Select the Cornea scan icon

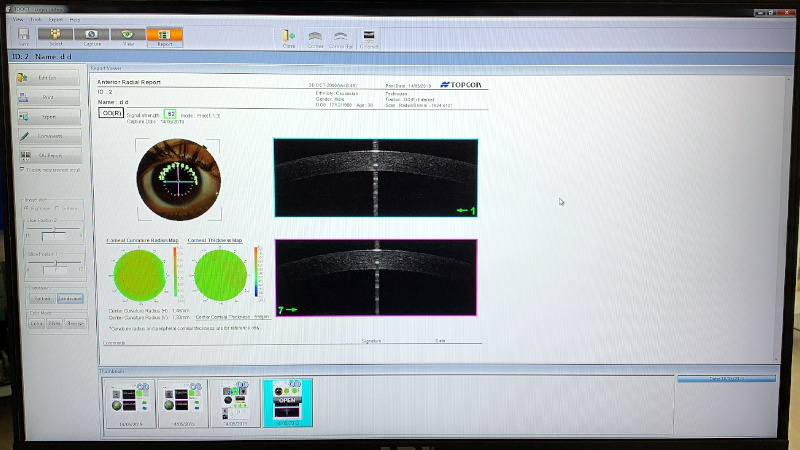[x=315, y=37]
